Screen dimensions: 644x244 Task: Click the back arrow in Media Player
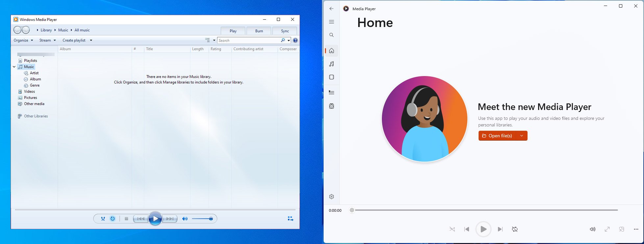[332, 9]
